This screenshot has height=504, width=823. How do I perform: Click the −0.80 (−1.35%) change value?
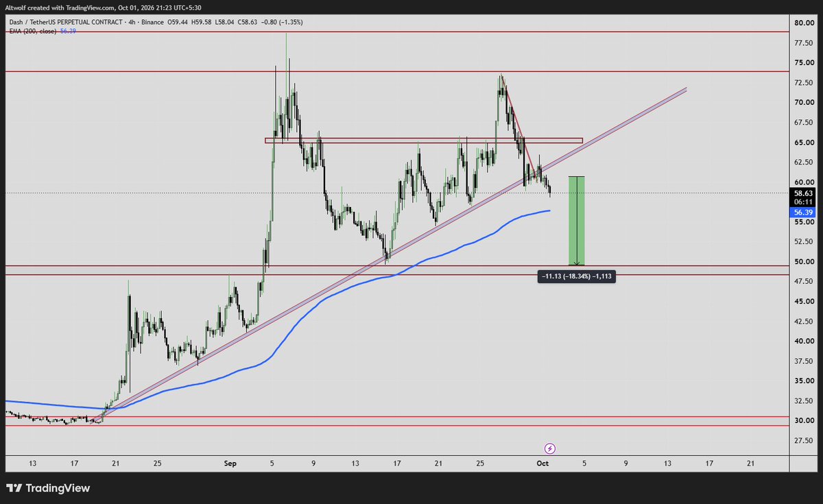[283, 22]
